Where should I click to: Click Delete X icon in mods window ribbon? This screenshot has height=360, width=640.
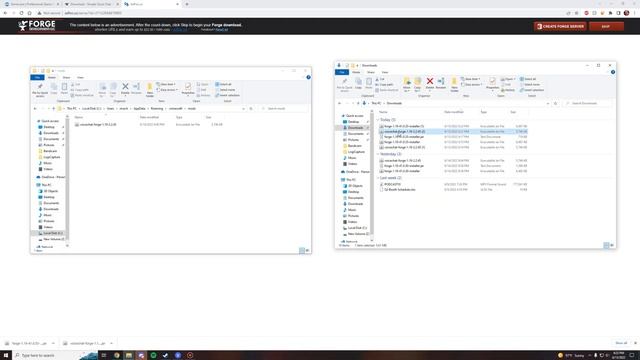(x=125, y=88)
